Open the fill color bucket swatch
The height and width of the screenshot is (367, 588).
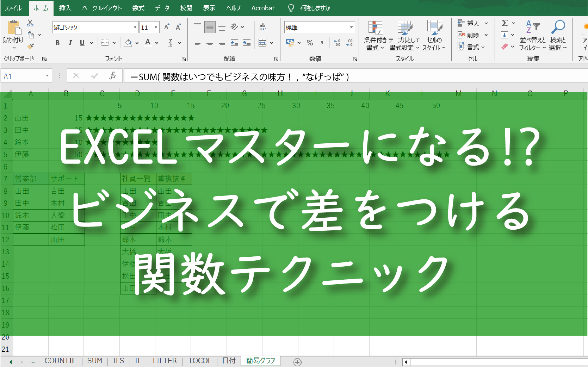pos(128,43)
